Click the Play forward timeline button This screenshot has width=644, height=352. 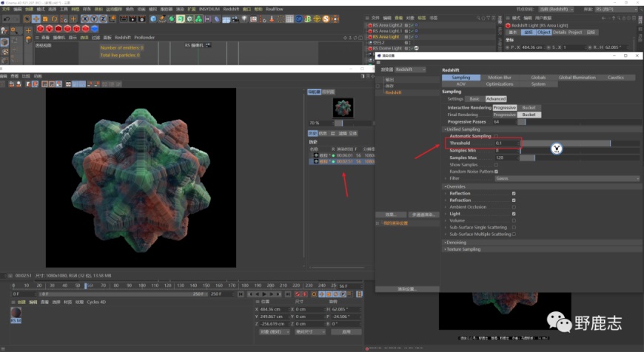[264, 294]
